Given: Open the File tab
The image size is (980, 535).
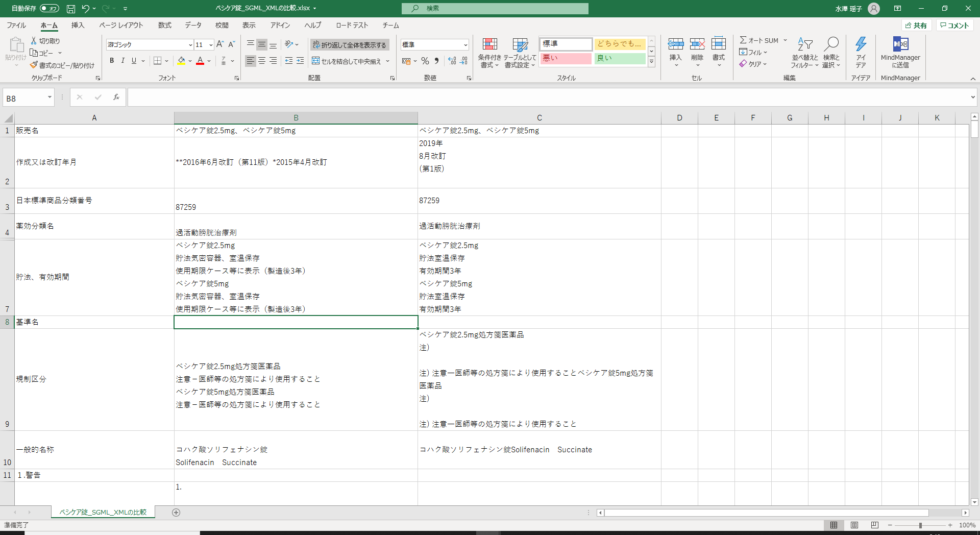Looking at the screenshot, I should pos(16,25).
